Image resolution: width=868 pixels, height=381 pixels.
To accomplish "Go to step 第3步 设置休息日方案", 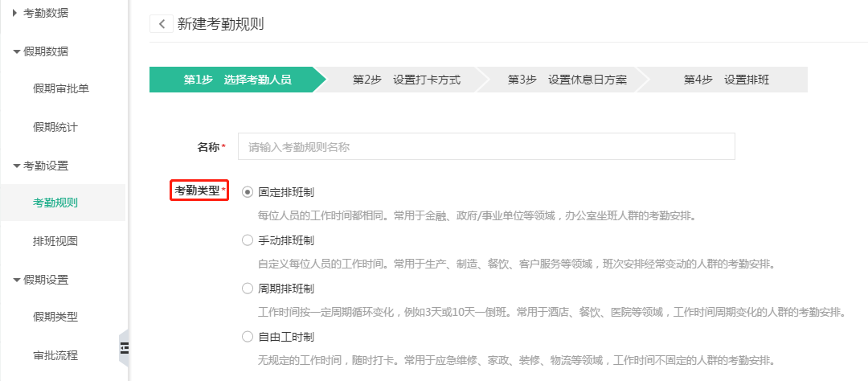I will click(x=567, y=80).
